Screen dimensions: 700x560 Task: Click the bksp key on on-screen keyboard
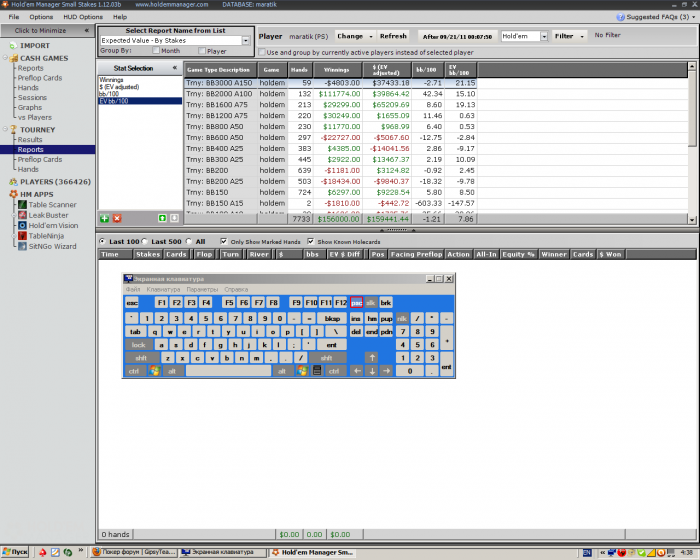pos(332,318)
